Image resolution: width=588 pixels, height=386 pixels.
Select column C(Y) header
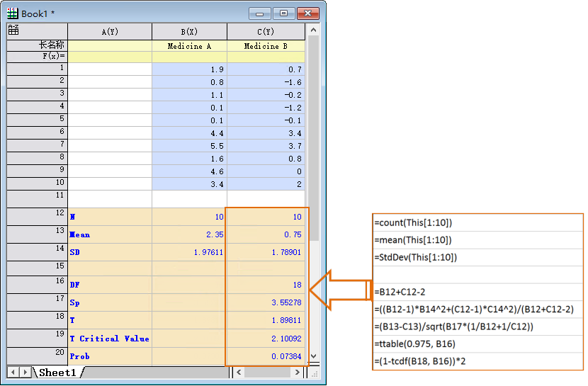point(266,32)
